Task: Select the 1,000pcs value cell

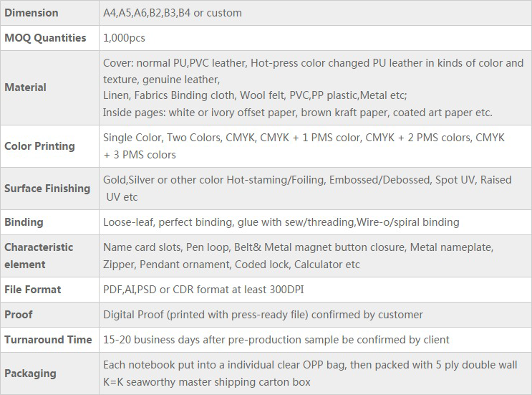Action: point(125,38)
